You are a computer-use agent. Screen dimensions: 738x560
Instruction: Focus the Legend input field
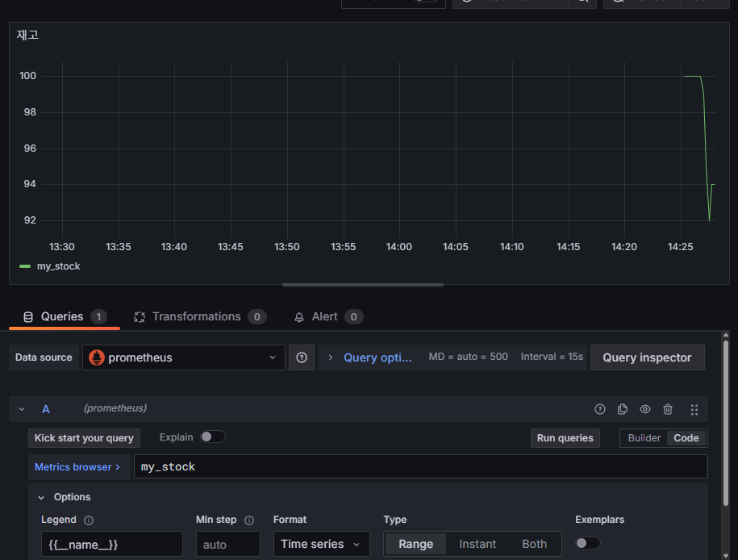pyautogui.click(x=111, y=544)
